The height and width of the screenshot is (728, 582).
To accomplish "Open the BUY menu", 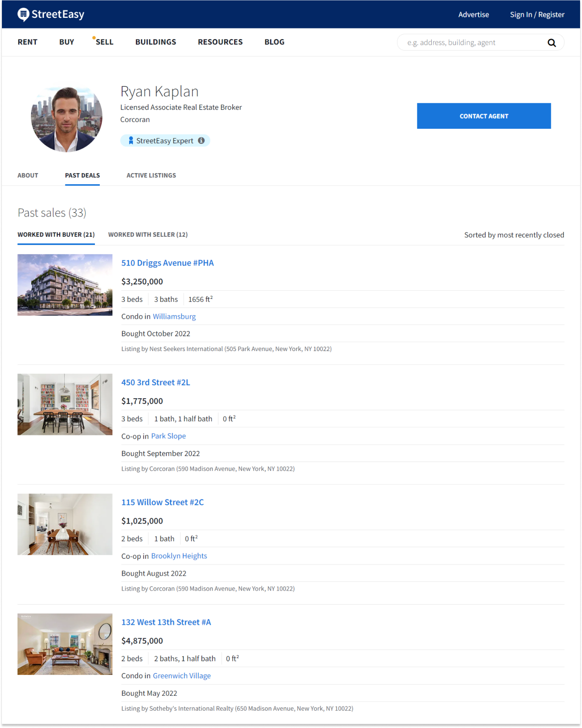I will pyautogui.click(x=67, y=42).
